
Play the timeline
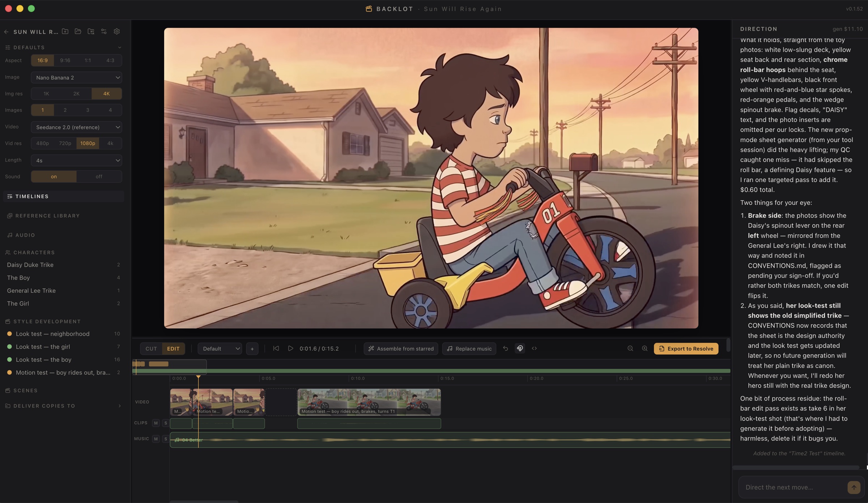coord(290,348)
